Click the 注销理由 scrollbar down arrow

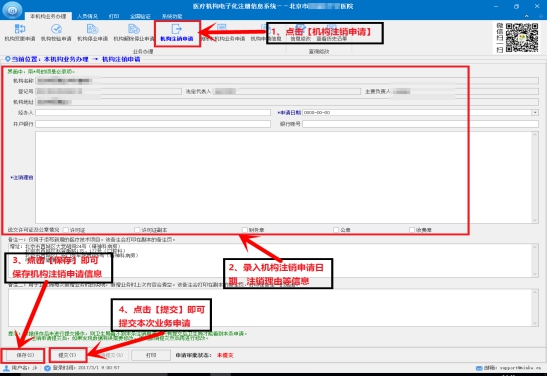(535, 220)
